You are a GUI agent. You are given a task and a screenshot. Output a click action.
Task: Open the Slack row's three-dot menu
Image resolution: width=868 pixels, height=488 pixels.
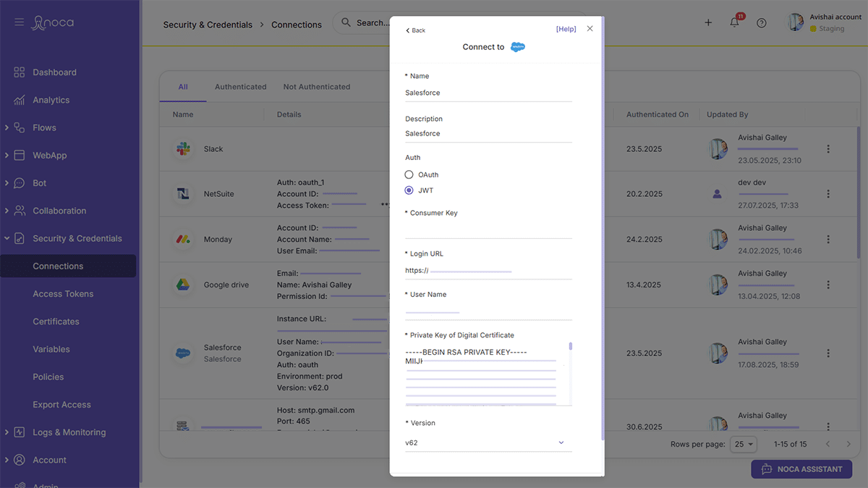click(x=828, y=149)
